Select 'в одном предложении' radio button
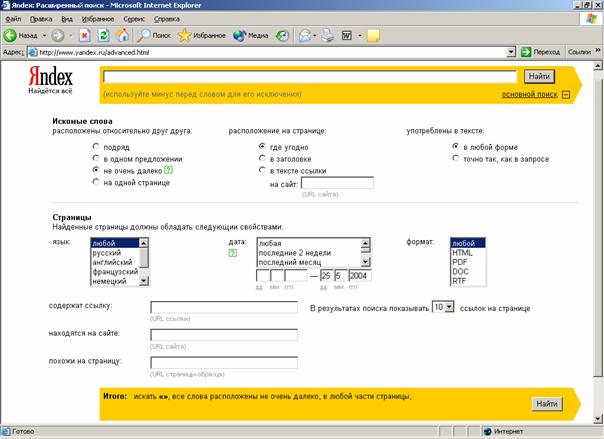The image size is (604, 439). pos(96,158)
